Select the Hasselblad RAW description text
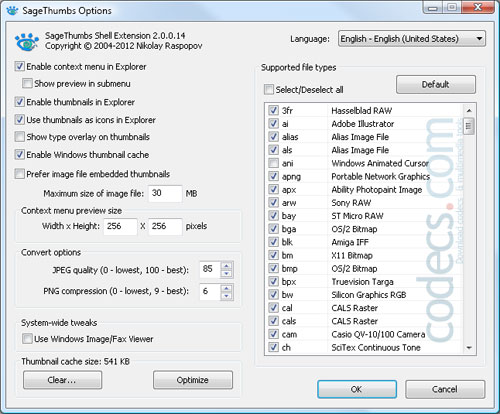This screenshot has width=500, height=414. tap(362, 111)
